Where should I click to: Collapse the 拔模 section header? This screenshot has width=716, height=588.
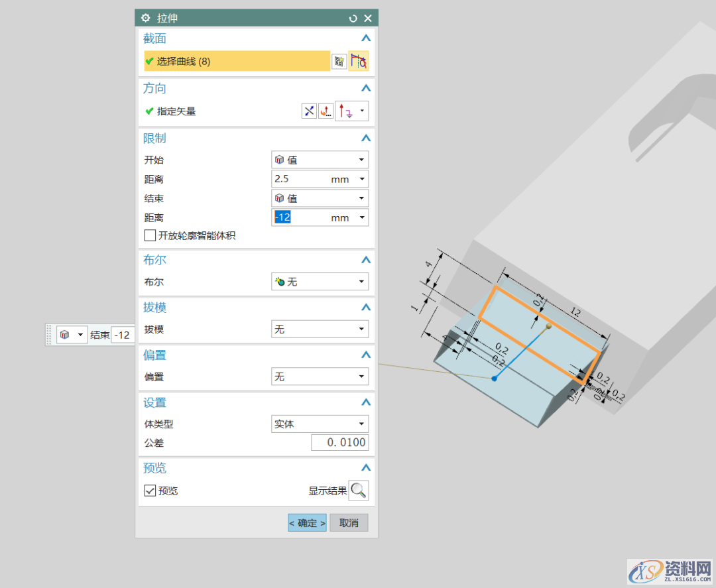(366, 307)
